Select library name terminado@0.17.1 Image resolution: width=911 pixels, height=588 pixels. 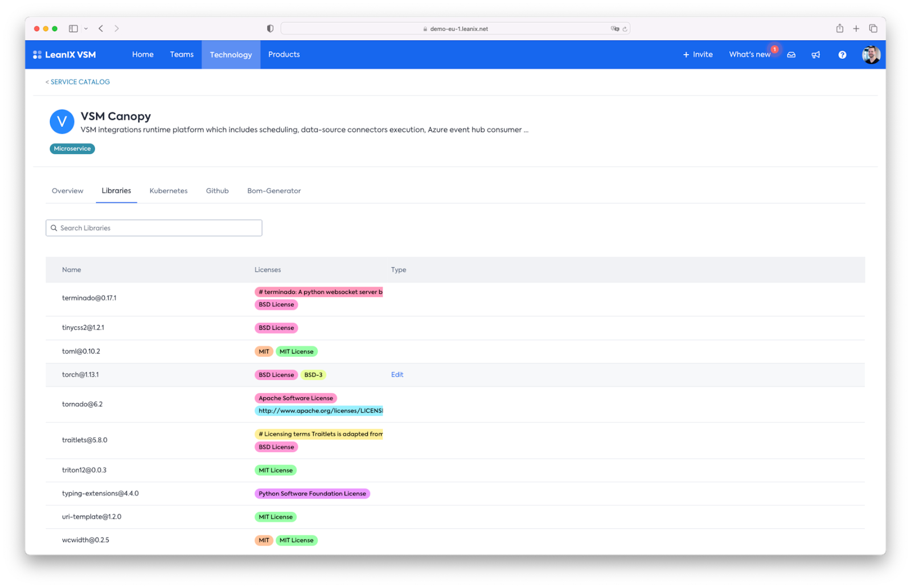point(89,298)
